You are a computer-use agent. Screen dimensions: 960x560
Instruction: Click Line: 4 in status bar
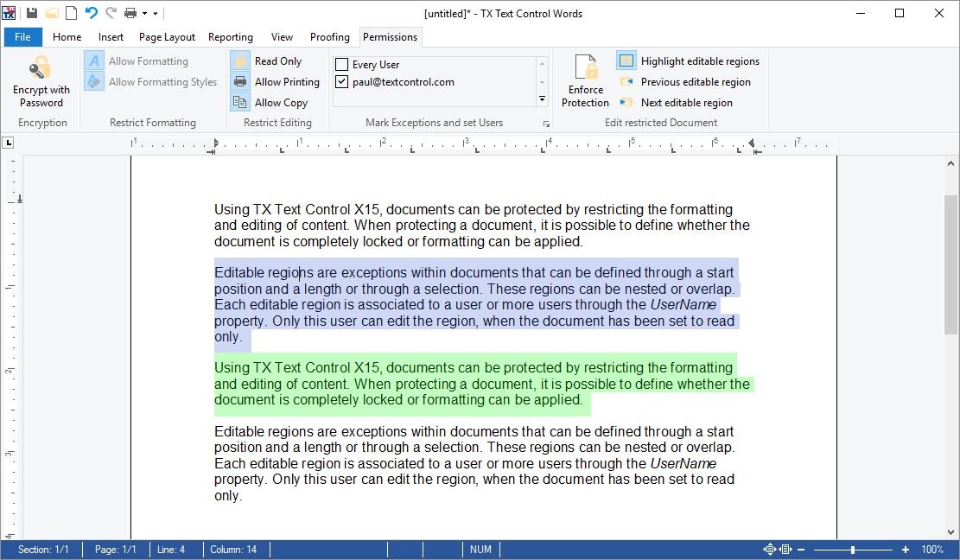tap(171, 550)
